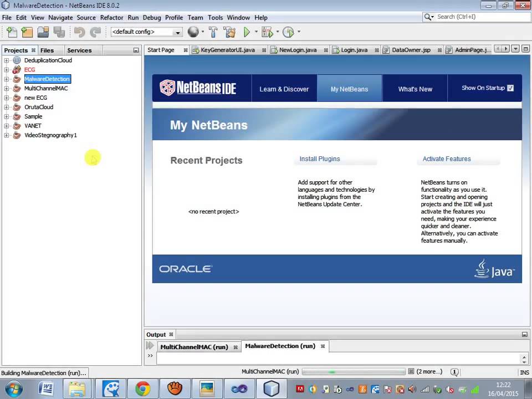The height and width of the screenshot is (399, 532).
Task: Open the Refactor menu
Action: click(111, 18)
